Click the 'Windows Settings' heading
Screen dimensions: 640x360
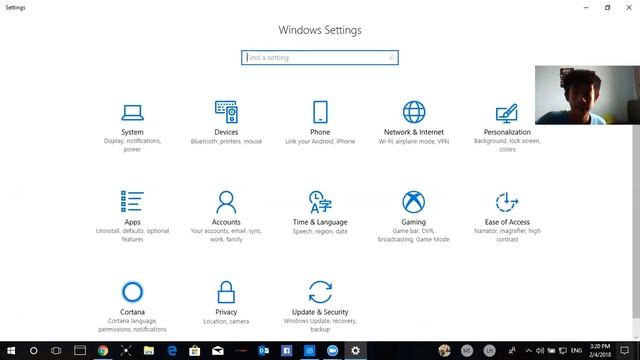point(320,30)
